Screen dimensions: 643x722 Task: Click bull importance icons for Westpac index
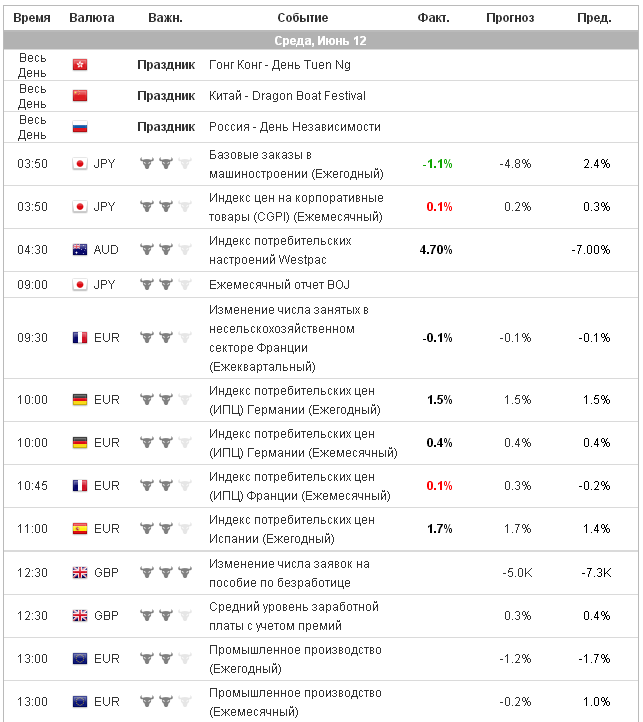tap(164, 250)
